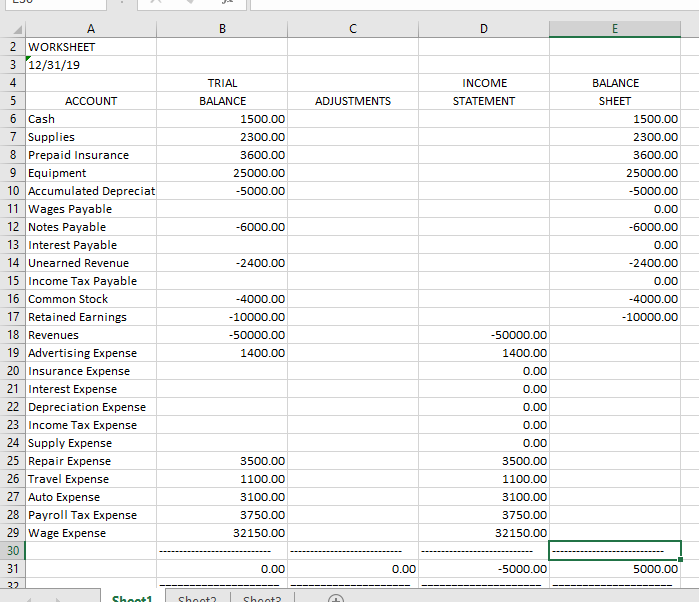Image resolution: width=699 pixels, height=602 pixels.
Task: Switch to the Sheet2 tab
Action: 197,598
